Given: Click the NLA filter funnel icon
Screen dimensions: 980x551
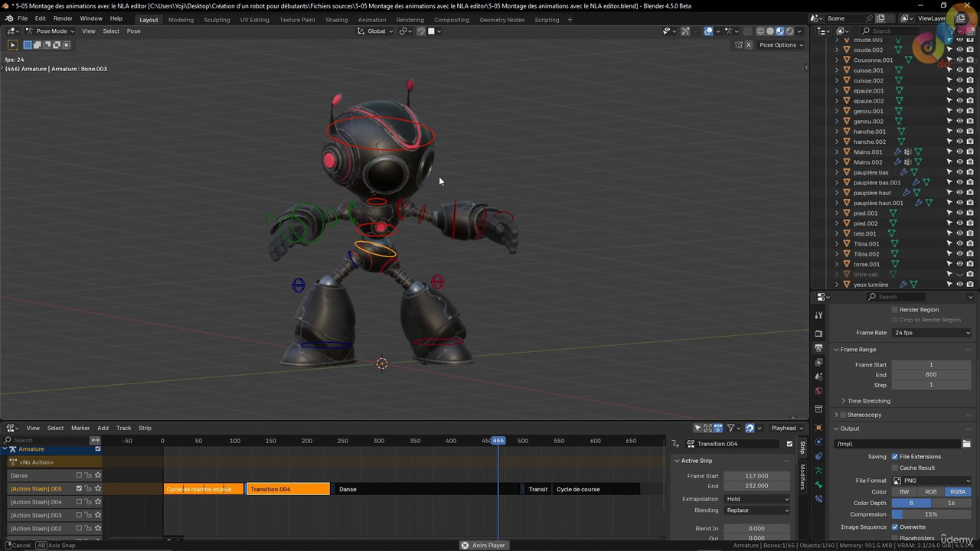Looking at the screenshot, I should click(x=730, y=428).
